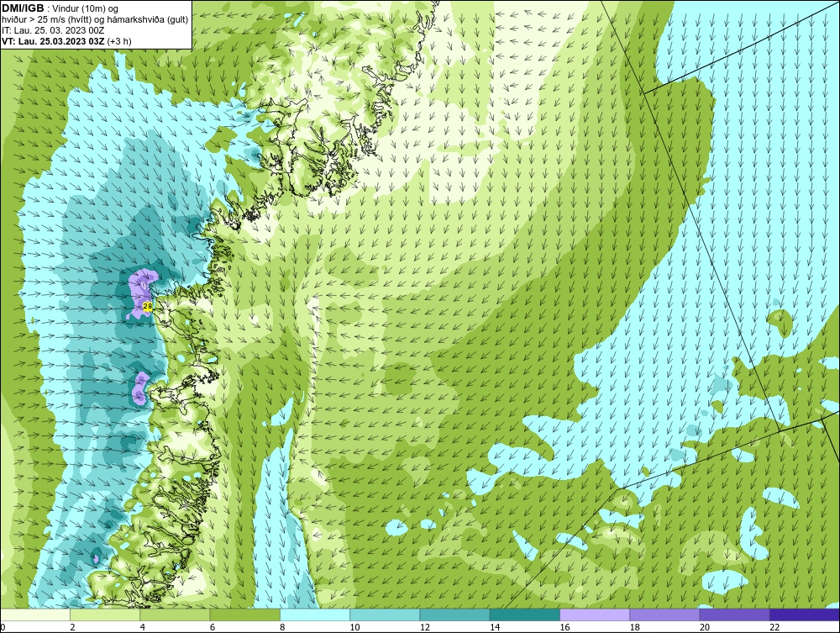Image resolution: width=840 pixels, height=633 pixels.
Task: Click the scale label '4'
Action: coord(143,628)
